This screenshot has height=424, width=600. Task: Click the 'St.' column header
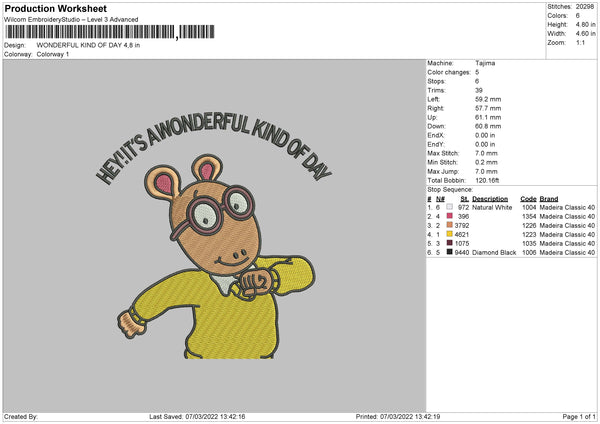(x=465, y=199)
